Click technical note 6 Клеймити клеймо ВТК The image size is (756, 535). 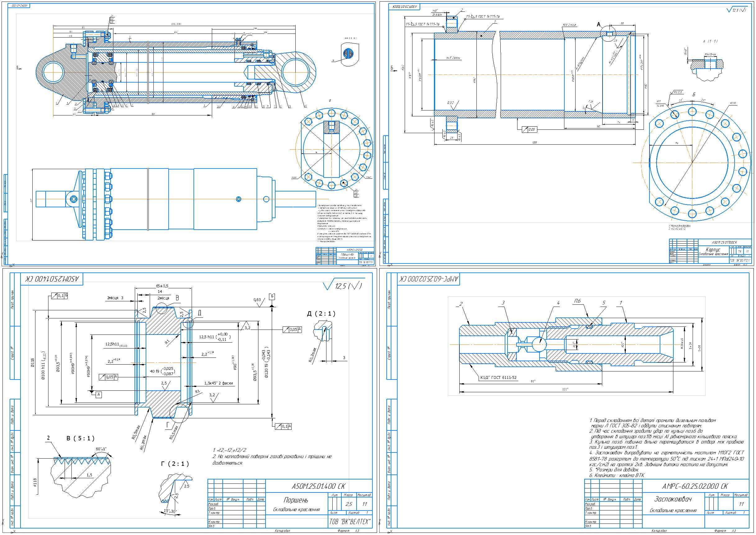pyautogui.click(x=616, y=475)
